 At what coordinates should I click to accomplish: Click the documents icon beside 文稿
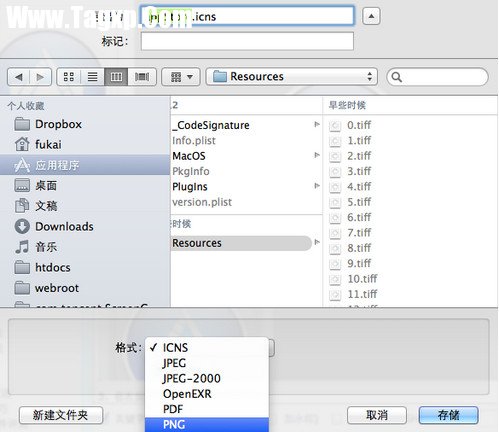coord(22,206)
